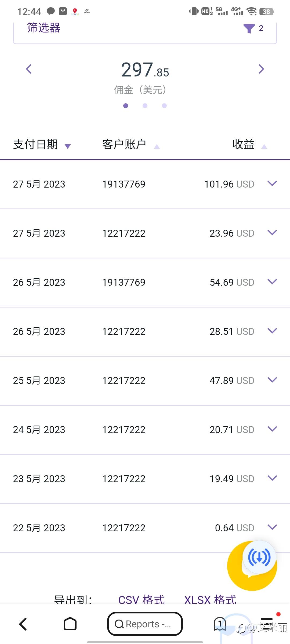Open the browser tabs counter icon
Image resolution: width=290 pixels, height=644 pixels.
point(220,624)
